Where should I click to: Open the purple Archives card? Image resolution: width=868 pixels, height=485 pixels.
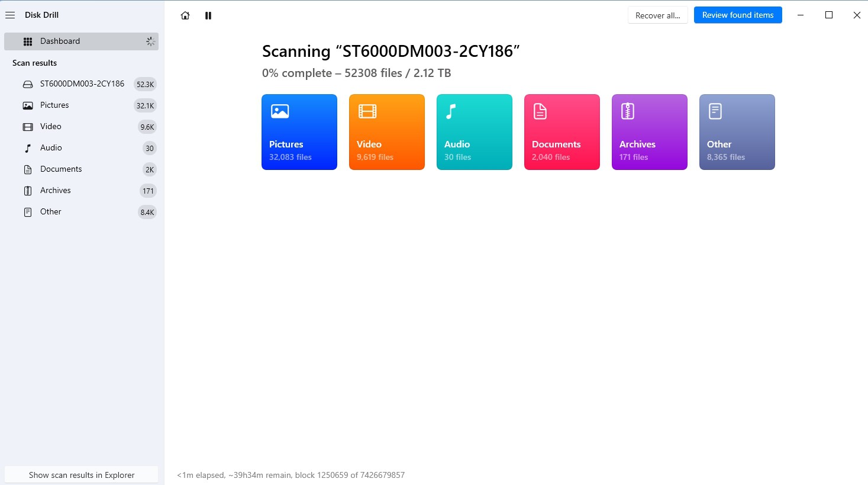point(650,132)
